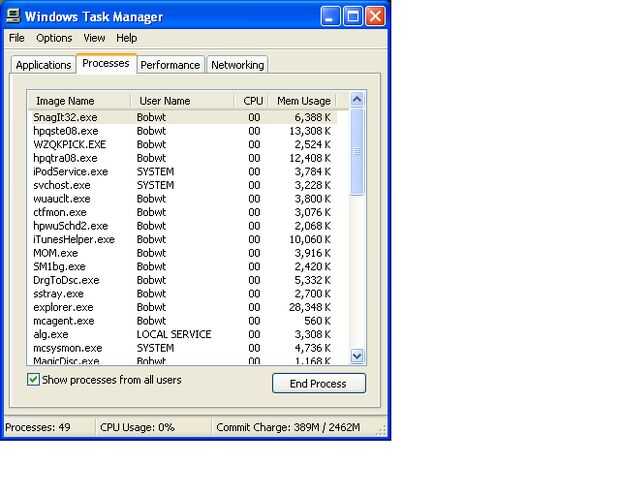Open the Help menu

127,38
